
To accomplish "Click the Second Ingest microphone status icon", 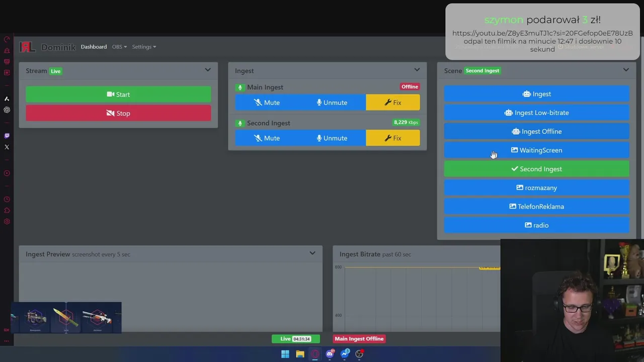I will coord(240,123).
